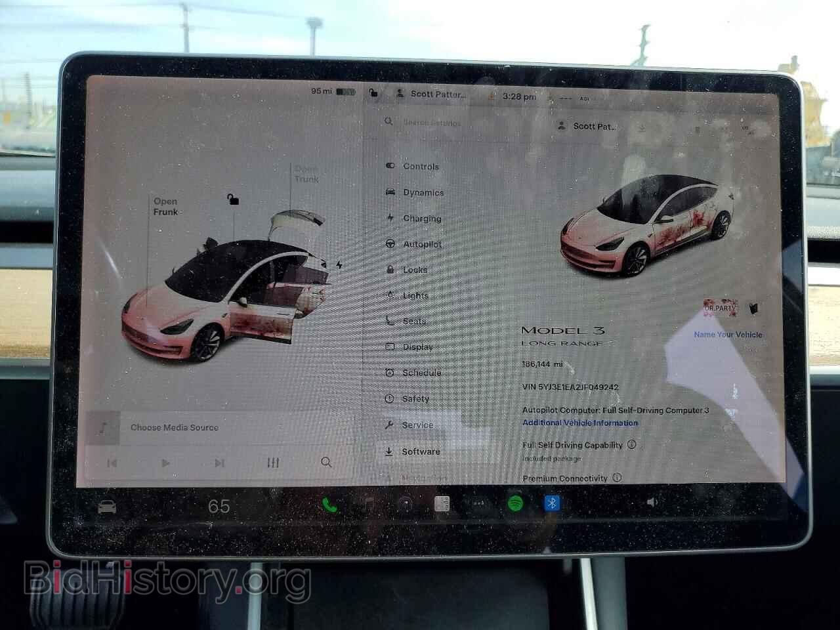The height and width of the screenshot is (630, 840).
Task: Open the Bluetooth app icon
Action: tap(552, 503)
